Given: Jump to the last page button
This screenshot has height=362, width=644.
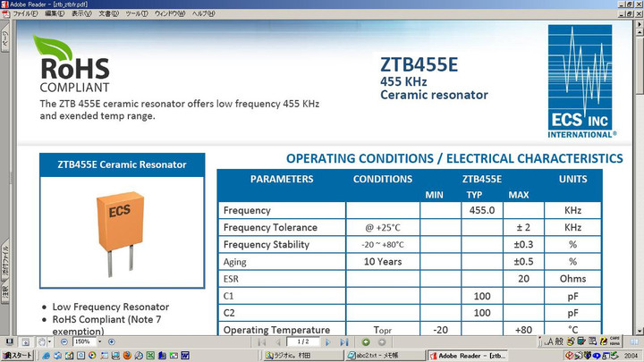Looking at the screenshot, I should [x=344, y=342].
